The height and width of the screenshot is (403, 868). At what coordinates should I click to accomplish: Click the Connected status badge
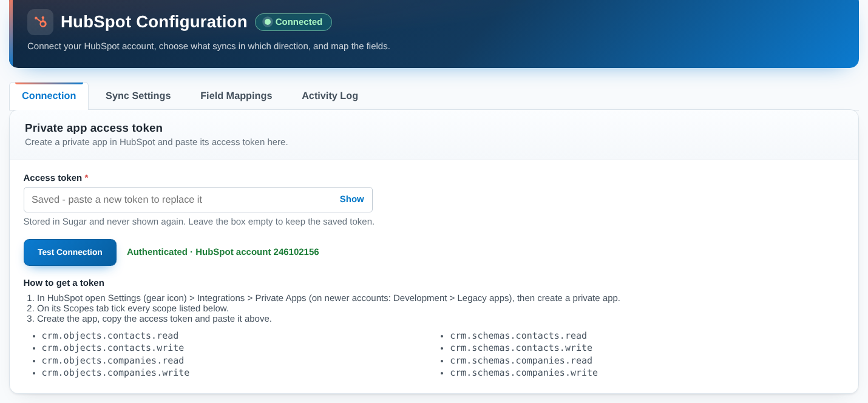(293, 22)
